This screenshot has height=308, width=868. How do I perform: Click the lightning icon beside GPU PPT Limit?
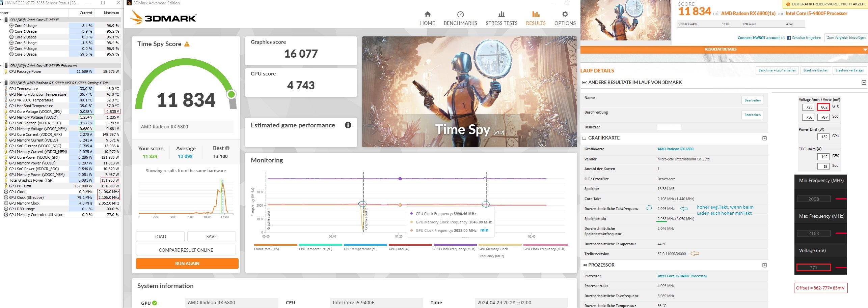coord(6,186)
